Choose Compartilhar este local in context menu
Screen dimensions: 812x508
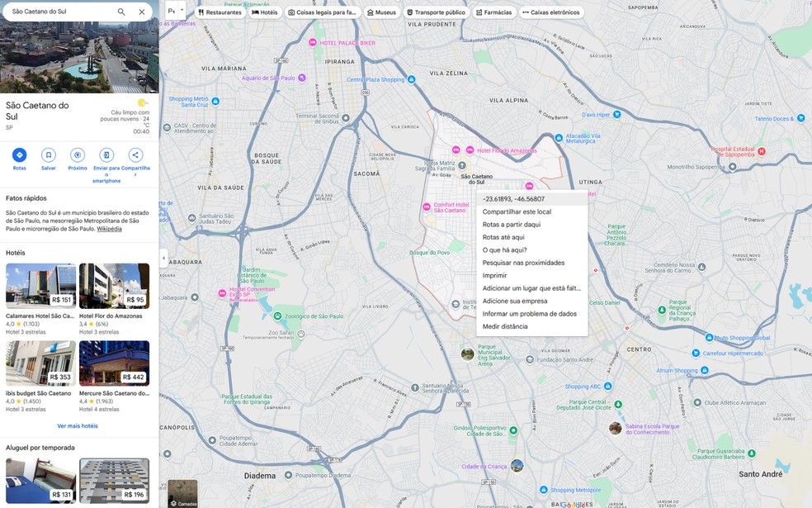tap(531, 211)
